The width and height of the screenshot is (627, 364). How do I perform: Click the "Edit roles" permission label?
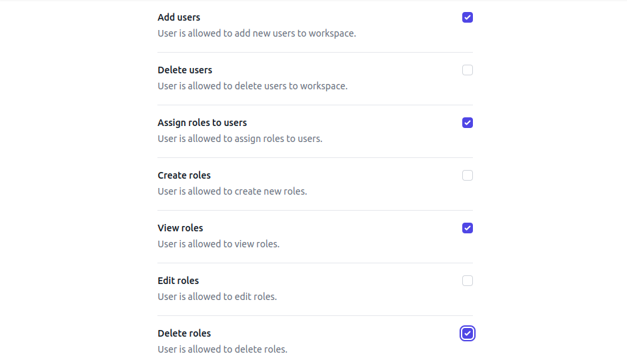point(178,281)
